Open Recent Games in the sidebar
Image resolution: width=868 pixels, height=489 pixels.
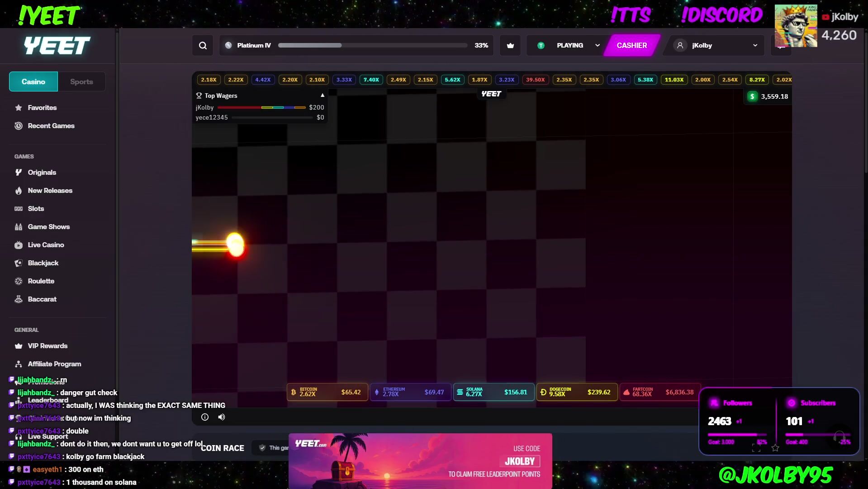pos(51,126)
